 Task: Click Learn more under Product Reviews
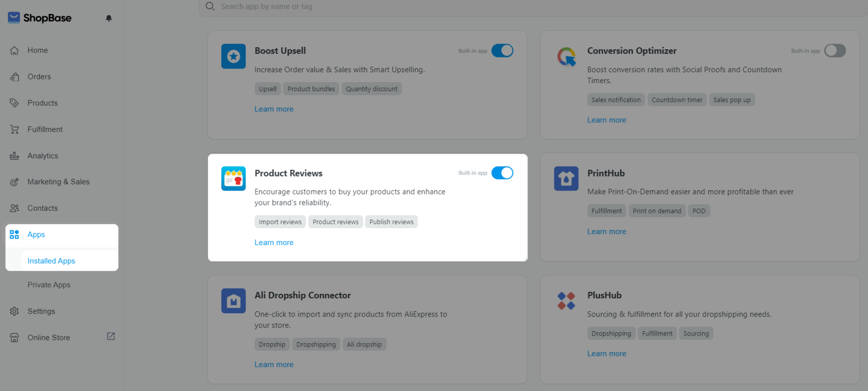click(274, 243)
